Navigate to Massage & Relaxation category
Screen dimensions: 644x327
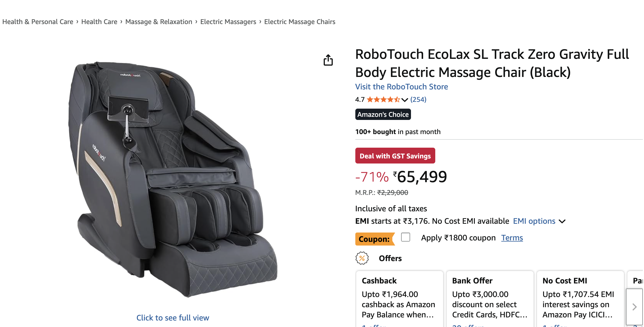pos(159,22)
